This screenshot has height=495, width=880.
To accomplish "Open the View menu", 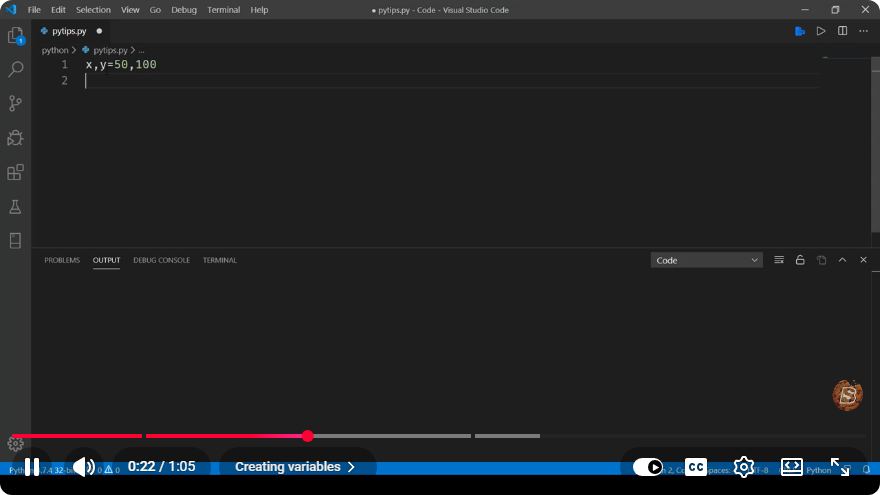I will 130,10.
